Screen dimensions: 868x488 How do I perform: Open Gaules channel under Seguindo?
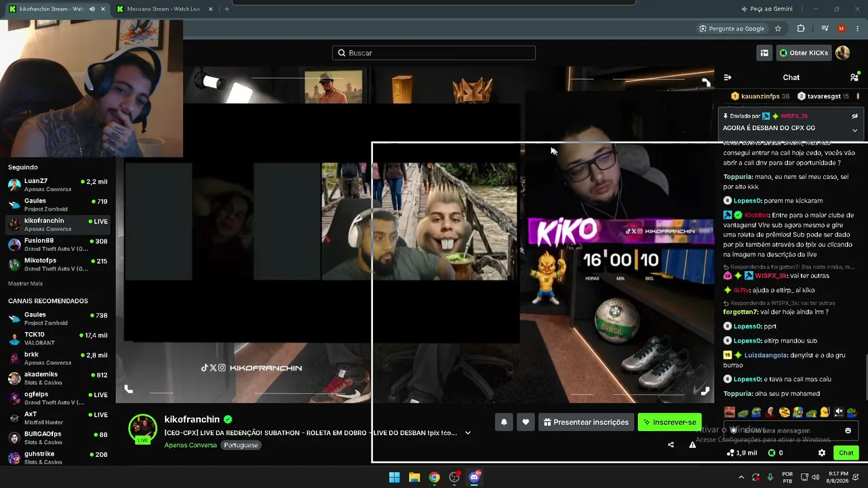tap(58, 205)
